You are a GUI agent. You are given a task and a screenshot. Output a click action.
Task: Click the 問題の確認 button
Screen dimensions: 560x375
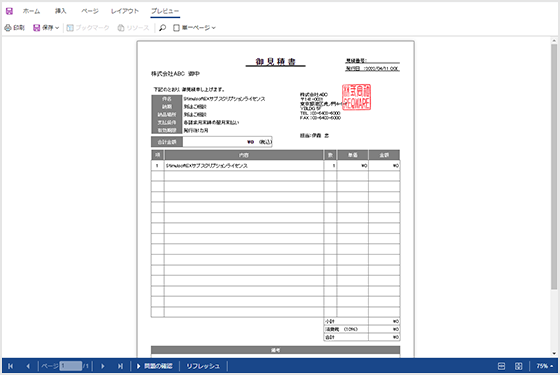(154, 366)
